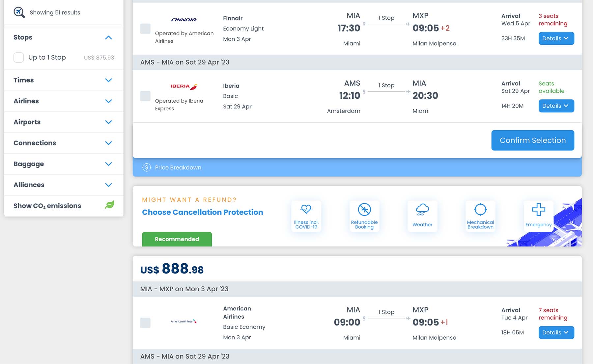
Task: Click the Mechanical Breakdown icon
Action: click(x=480, y=209)
